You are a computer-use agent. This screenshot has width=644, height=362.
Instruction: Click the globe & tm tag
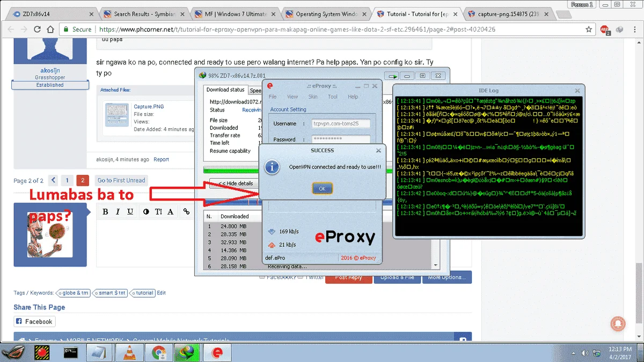tap(72, 293)
